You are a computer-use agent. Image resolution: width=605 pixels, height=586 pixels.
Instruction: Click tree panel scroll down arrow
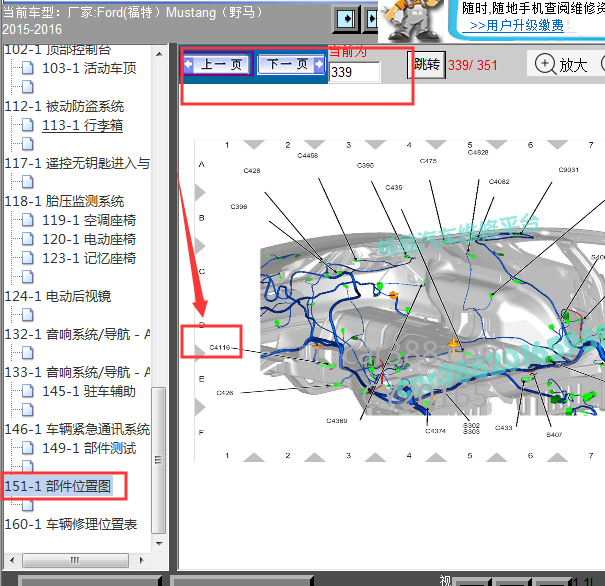coord(159,544)
